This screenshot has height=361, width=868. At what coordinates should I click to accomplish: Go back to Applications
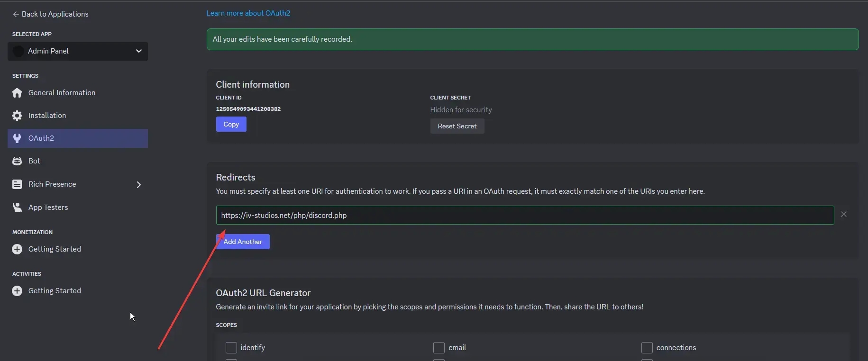pos(50,14)
